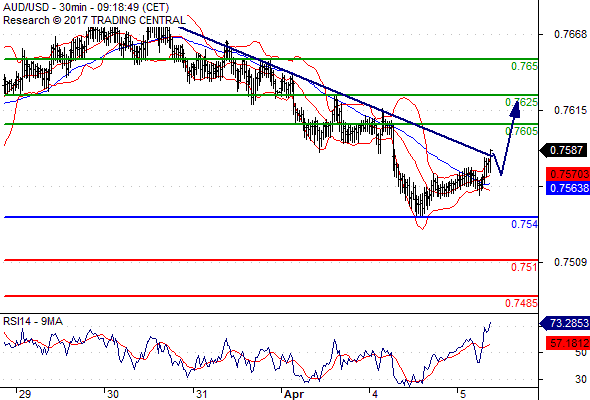Viewport: 590px width, 400px height.
Task: Click the Apr label on time axis
Action: coord(293,394)
